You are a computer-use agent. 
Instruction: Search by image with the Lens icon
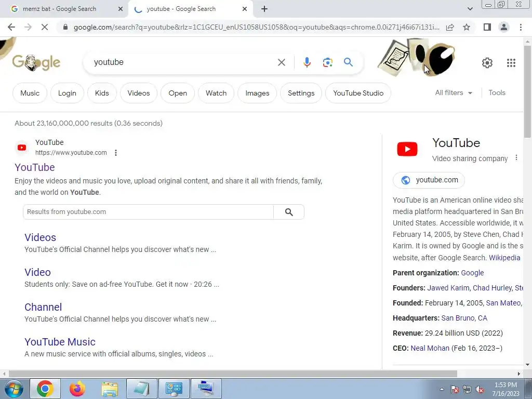327,62
